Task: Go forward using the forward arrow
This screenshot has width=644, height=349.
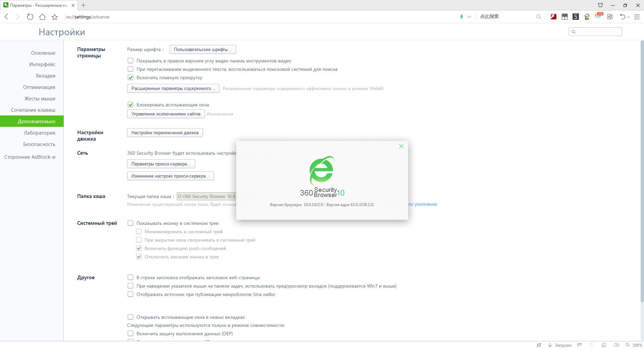Action: click(x=18, y=17)
